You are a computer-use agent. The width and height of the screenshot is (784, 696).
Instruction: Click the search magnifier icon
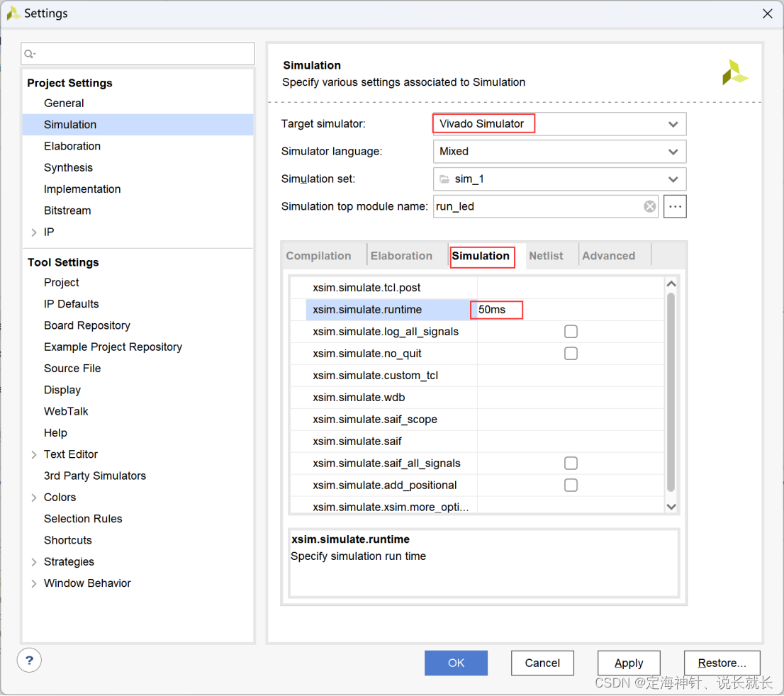(x=30, y=54)
